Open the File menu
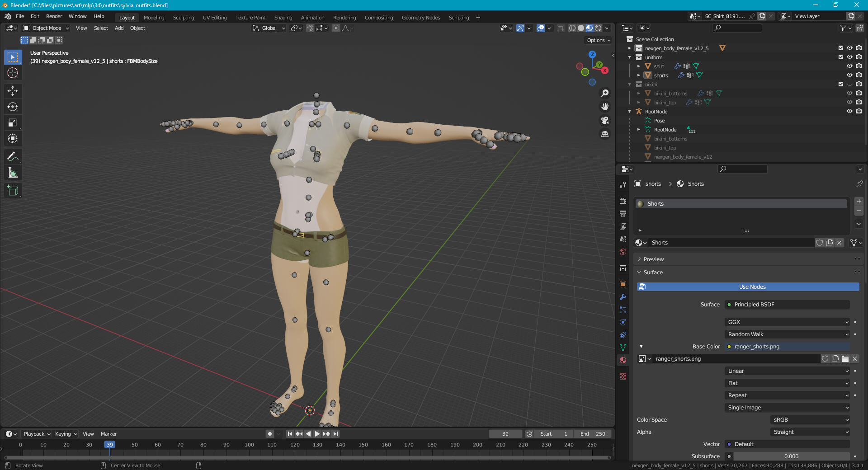This screenshot has height=470, width=868. pyautogui.click(x=20, y=16)
